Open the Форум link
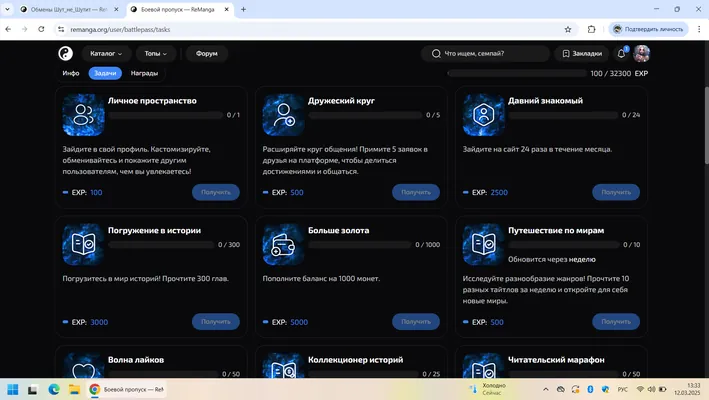709x400 pixels. [207, 53]
